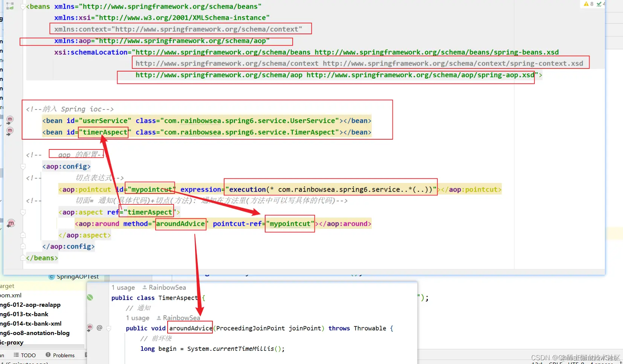The width and height of the screenshot is (623, 364).
Task: Click the gutter icon beside the aop:around line
Action: 11,224
